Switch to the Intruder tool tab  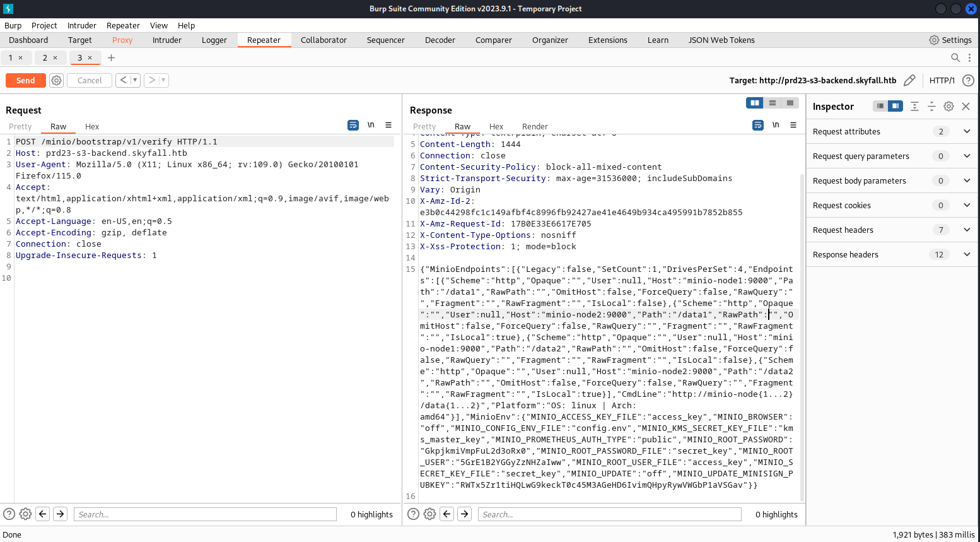click(x=167, y=40)
